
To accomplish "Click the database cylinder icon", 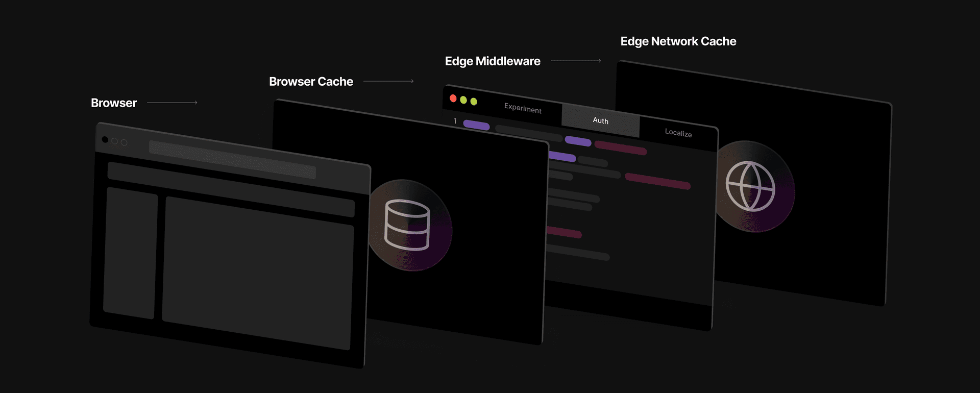I will click(x=407, y=225).
